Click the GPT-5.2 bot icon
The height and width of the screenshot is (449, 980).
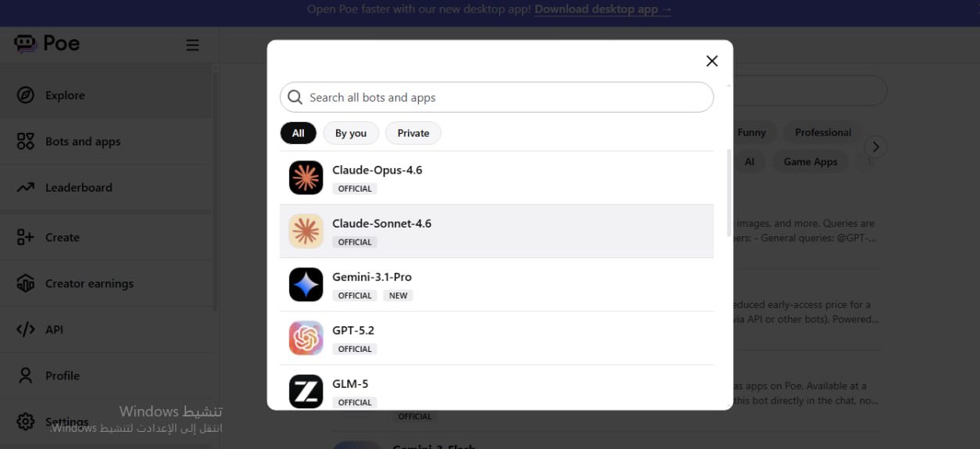pyautogui.click(x=306, y=338)
